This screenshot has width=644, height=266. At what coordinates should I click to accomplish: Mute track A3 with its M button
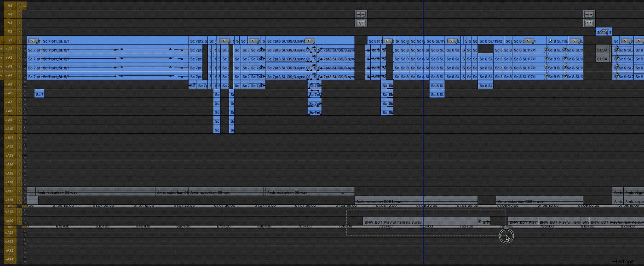point(24,68)
